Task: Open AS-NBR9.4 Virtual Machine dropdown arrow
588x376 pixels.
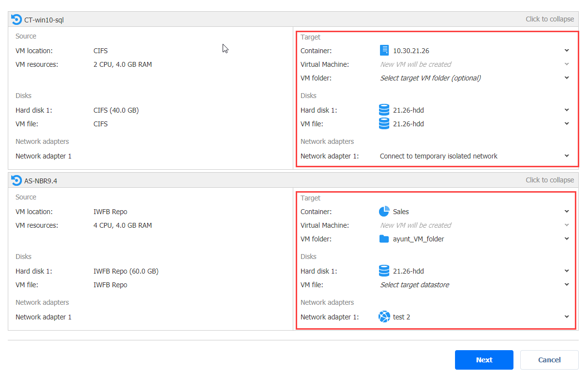Action: (567, 225)
